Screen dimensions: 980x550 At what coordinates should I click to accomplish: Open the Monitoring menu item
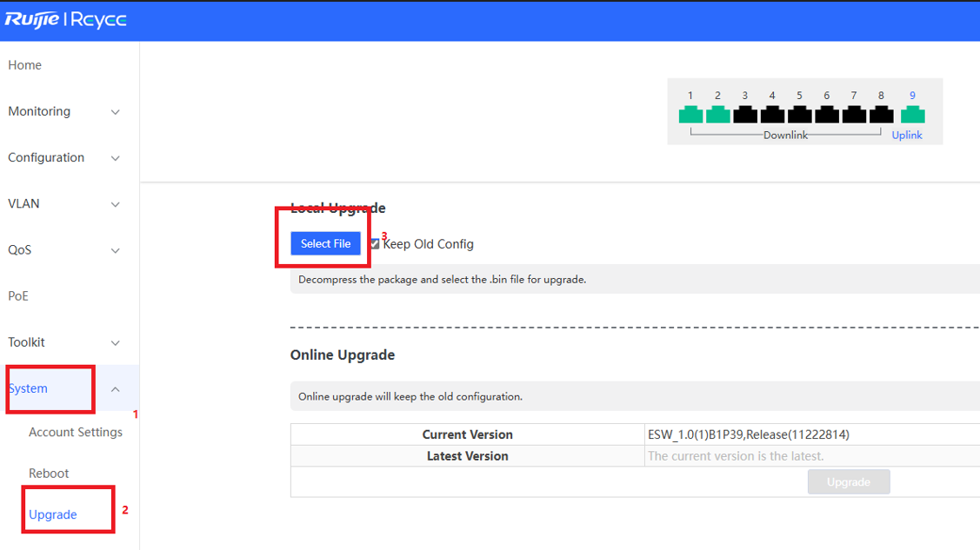39,111
